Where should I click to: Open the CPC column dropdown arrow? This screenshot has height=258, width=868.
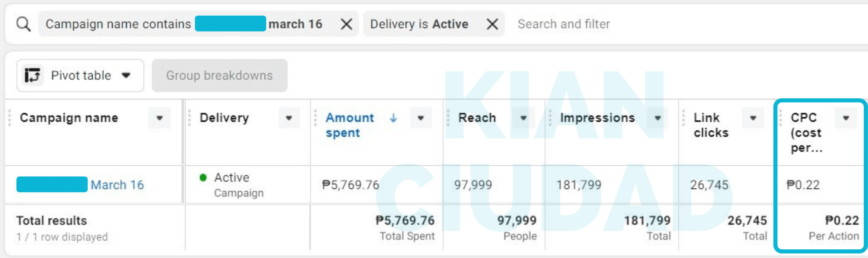coord(846,118)
